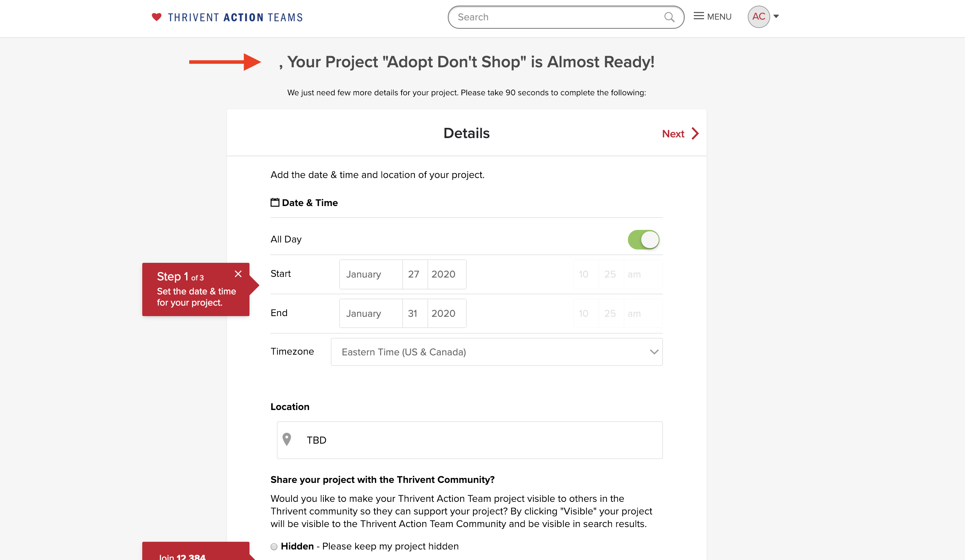
Task: Expand the account dropdown arrow
Action: [x=776, y=16]
